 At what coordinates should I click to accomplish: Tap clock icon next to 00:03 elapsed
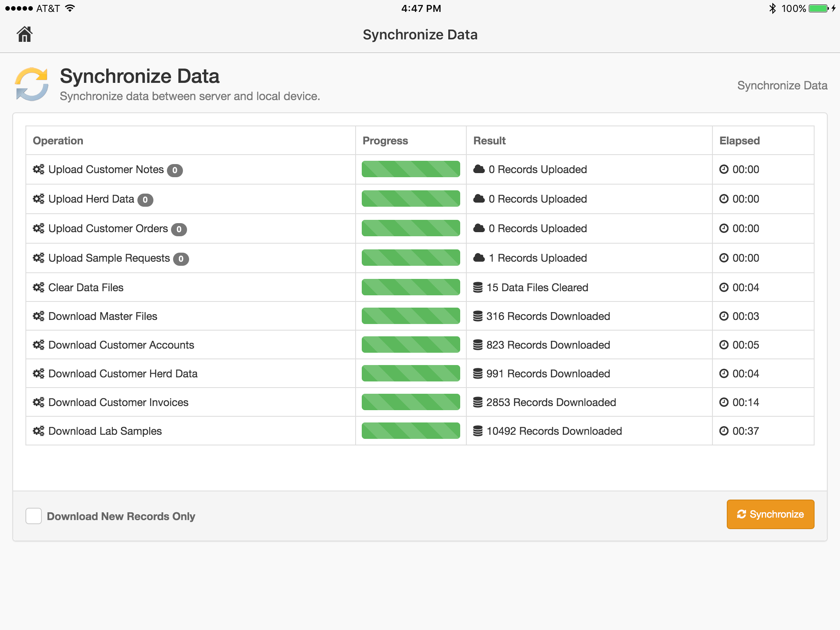coord(724,316)
